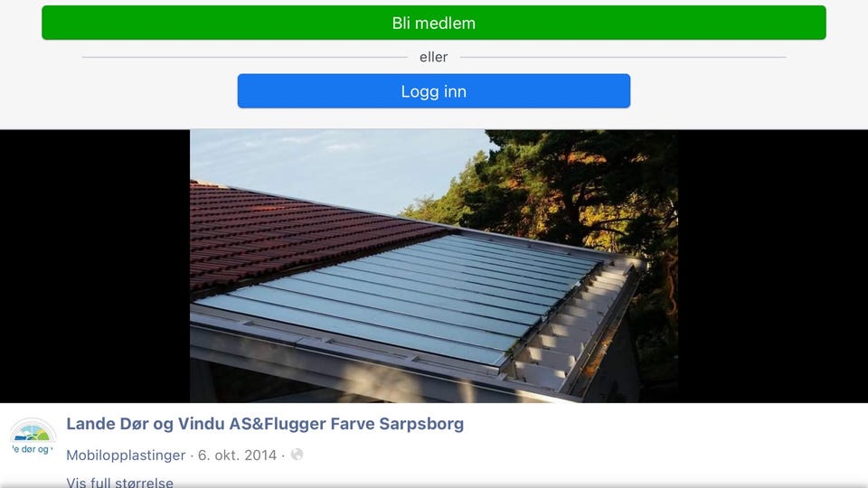This screenshot has height=488, width=868.
Task: Click the gray divider line right of eller
Action: 623,57
